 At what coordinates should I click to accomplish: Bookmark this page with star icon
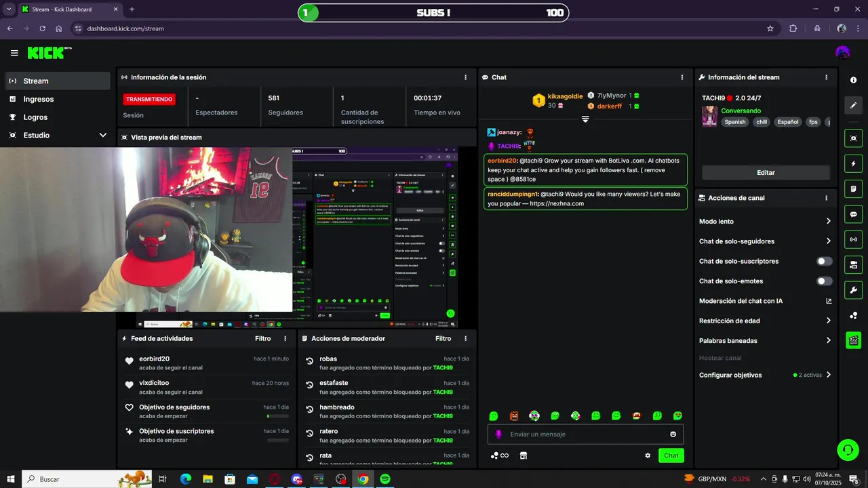(770, 28)
